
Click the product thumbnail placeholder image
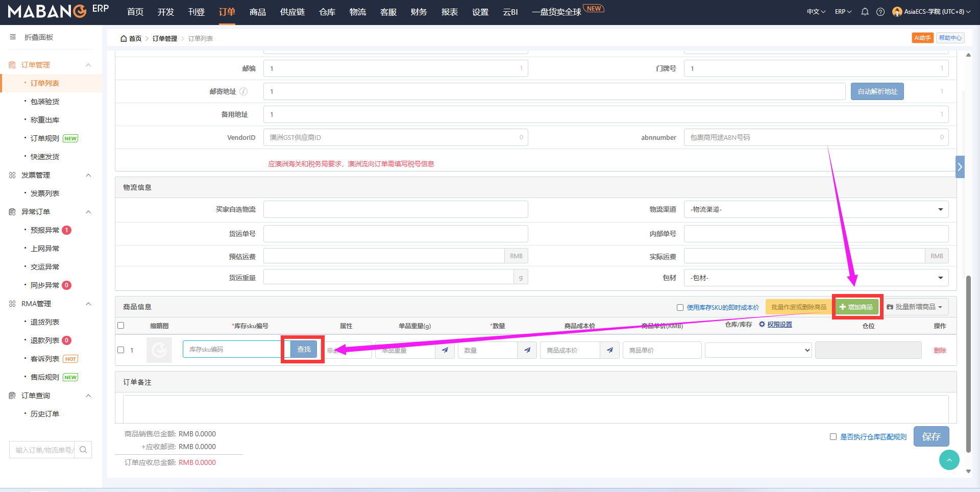[x=159, y=350]
